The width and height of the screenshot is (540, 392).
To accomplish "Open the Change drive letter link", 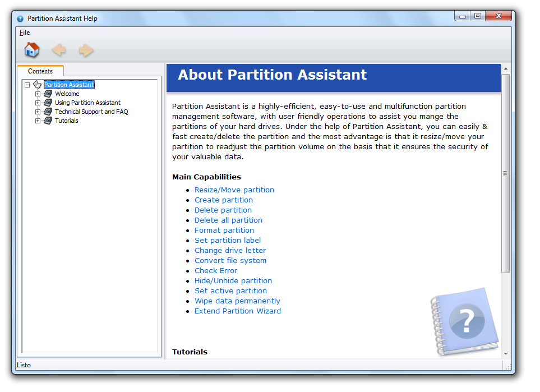I will coord(230,251).
